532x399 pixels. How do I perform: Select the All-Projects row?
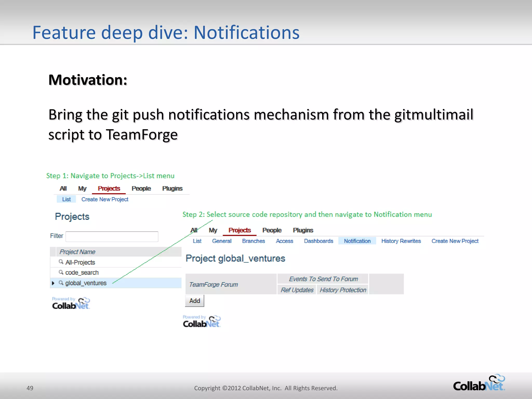[116, 262]
